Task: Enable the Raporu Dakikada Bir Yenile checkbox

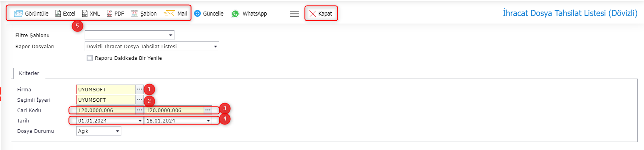Action: click(90, 58)
